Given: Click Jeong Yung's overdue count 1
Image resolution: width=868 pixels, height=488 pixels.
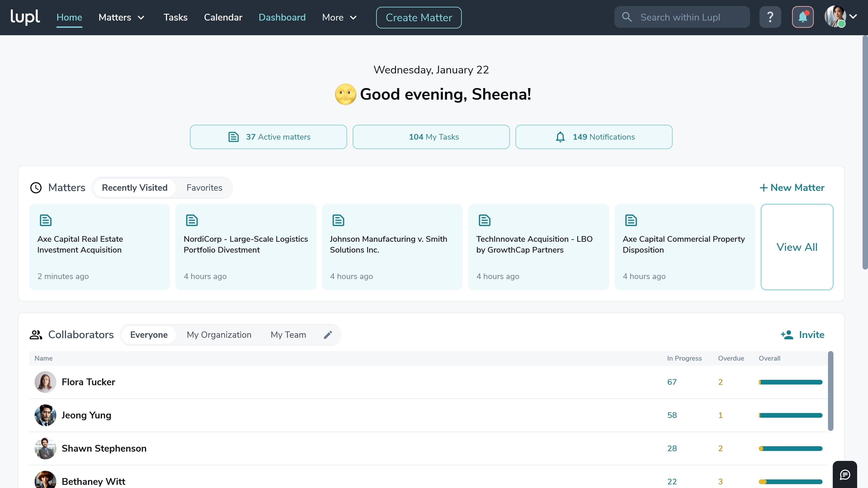Looking at the screenshot, I should point(720,415).
